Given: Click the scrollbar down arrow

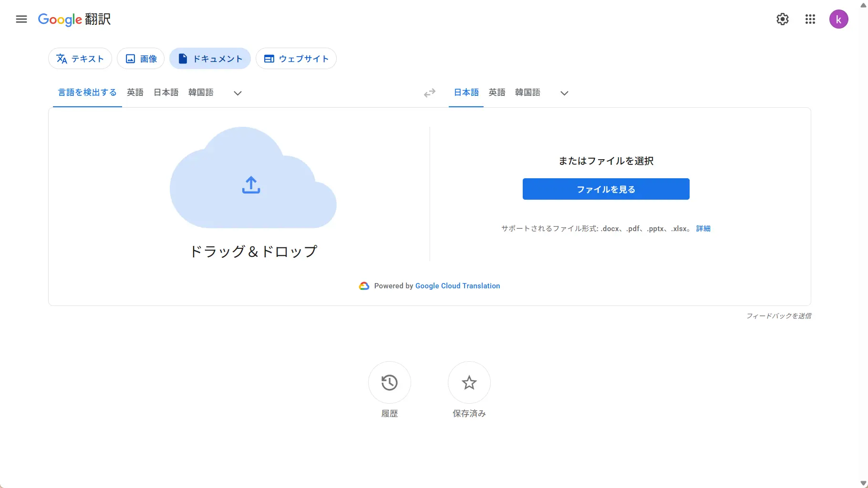Looking at the screenshot, I should point(863,483).
